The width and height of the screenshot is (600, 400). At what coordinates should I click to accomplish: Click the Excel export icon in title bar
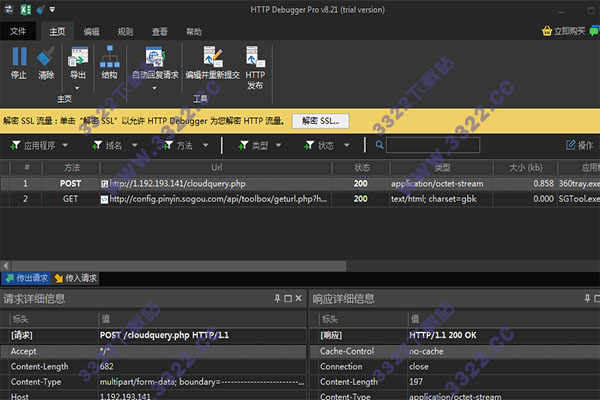click(x=26, y=10)
